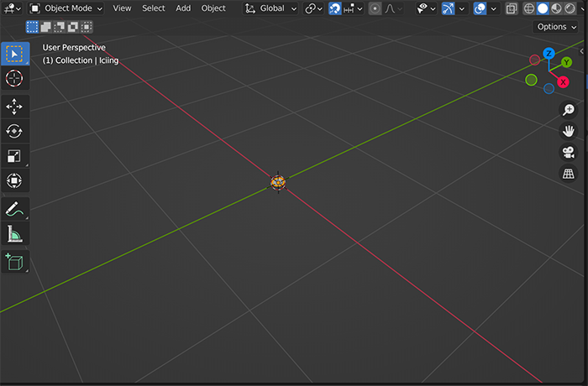Screen dimensions: 588x386
Task: Choose the Move tool
Action: pyautogui.click(x=15, y=107)
